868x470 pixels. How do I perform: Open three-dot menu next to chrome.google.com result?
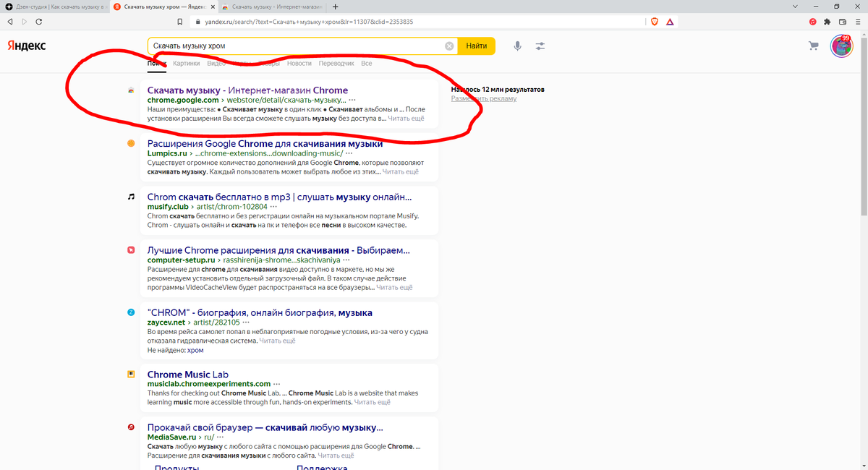pos(352,100)
